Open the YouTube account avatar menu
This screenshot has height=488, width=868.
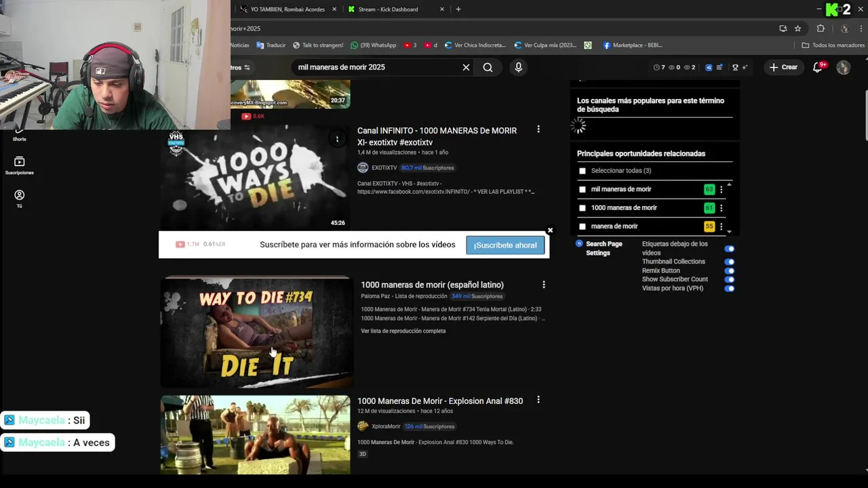[x=843, y=67]
